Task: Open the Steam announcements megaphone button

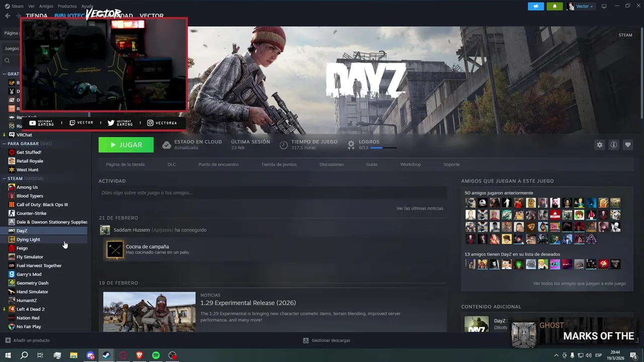Action: 536,7
